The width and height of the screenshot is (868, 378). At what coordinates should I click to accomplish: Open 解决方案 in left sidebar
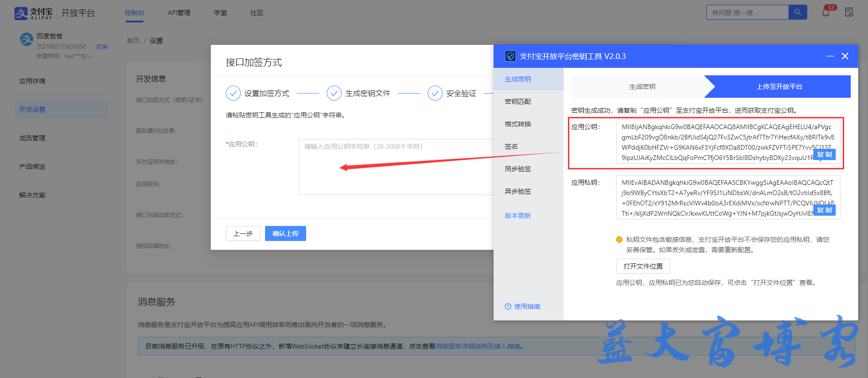pos(32,195)
